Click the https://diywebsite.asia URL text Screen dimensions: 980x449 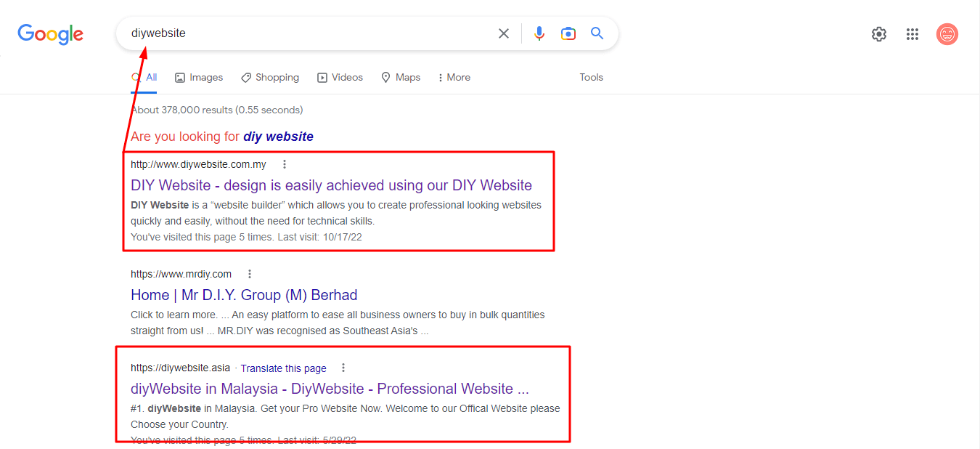[180, 368]
